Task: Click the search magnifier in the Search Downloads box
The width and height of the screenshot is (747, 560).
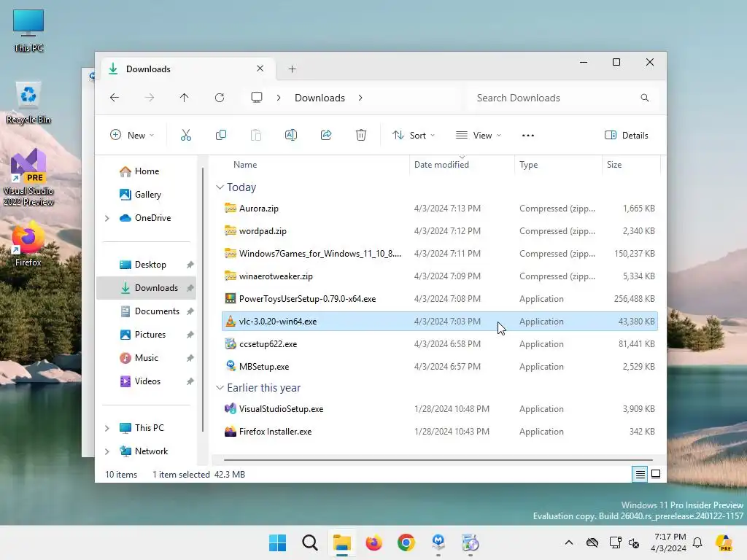Action: [645, 98]
